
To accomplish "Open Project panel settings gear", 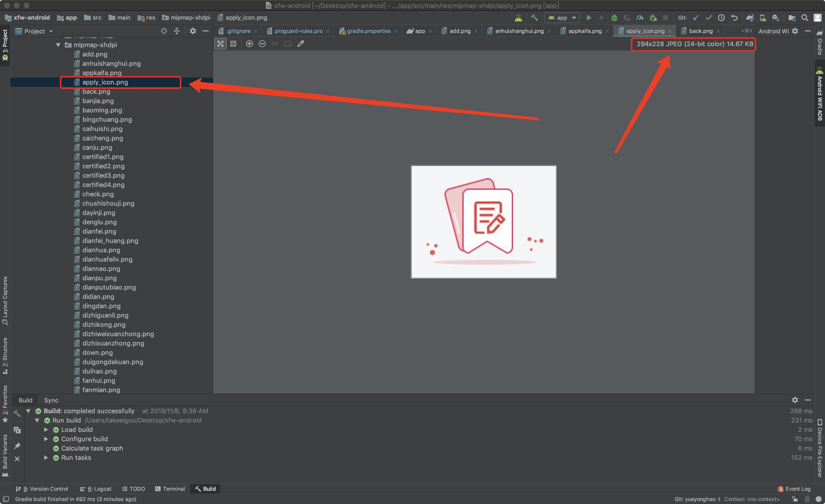I will (x=193, y=31).
